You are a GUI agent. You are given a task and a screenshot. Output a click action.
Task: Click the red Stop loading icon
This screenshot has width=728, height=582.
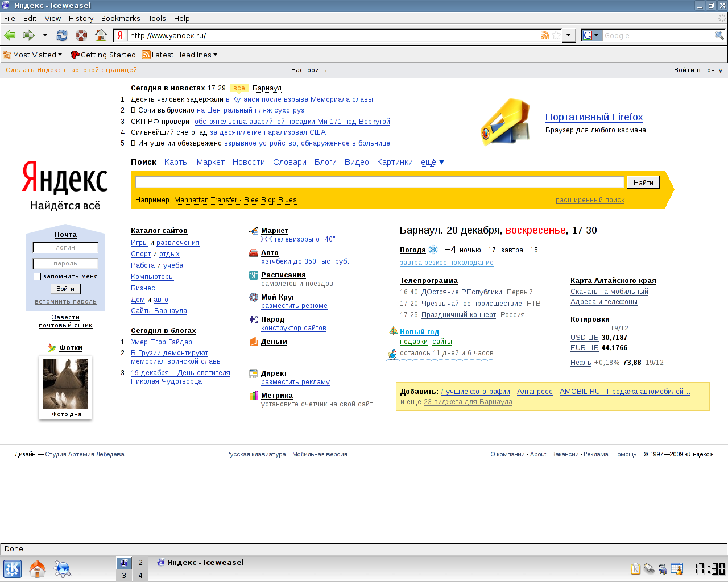(81, 35)
